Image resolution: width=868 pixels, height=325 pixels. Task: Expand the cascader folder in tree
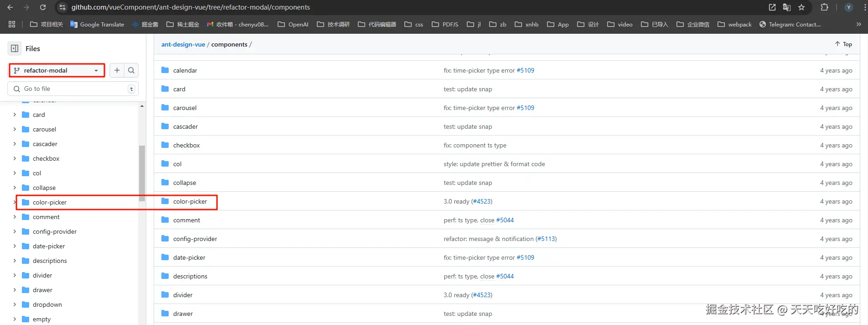[x=15, y=144]
